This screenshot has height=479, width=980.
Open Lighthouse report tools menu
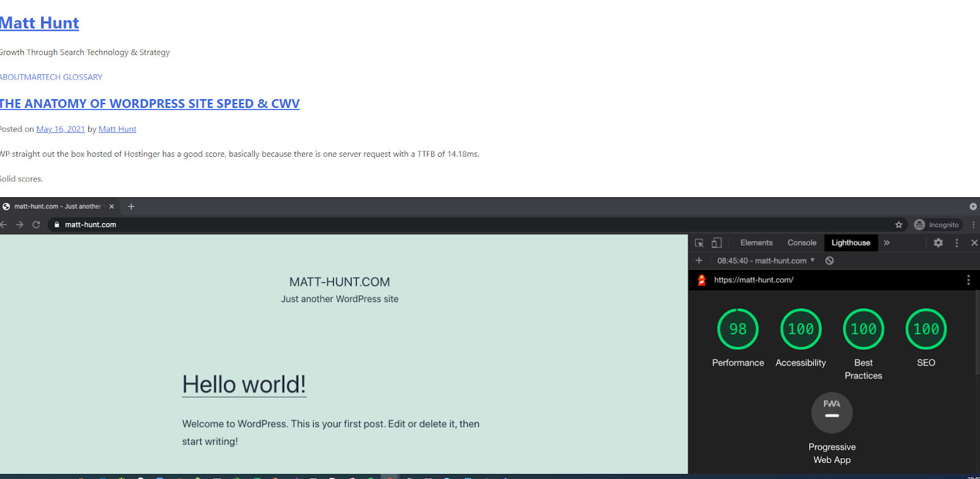coord(968,280)
